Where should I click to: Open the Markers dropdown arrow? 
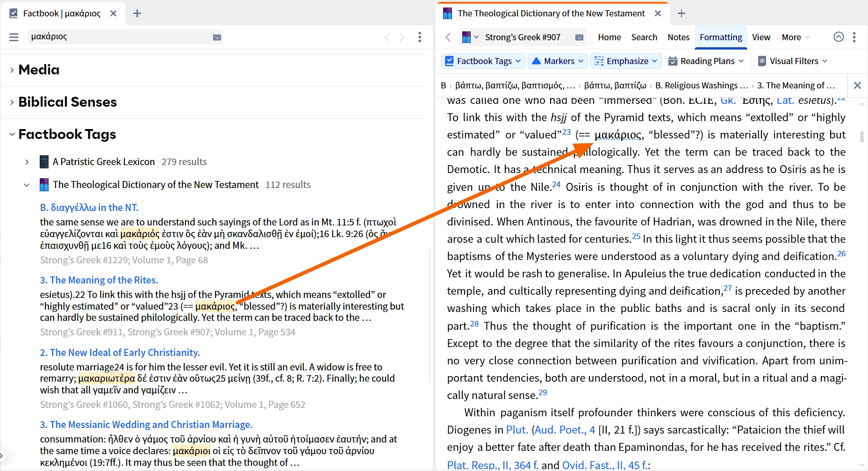[581, 61]
